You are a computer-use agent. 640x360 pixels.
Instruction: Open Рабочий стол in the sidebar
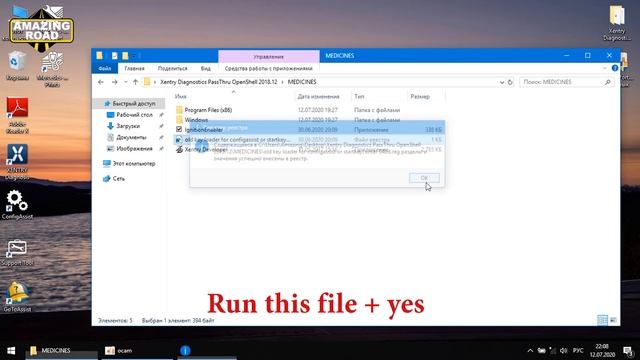pos(135,115)
